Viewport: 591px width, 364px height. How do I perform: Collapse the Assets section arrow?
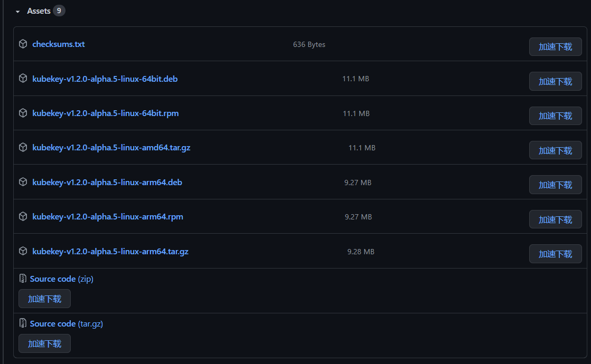click(18, 12)
